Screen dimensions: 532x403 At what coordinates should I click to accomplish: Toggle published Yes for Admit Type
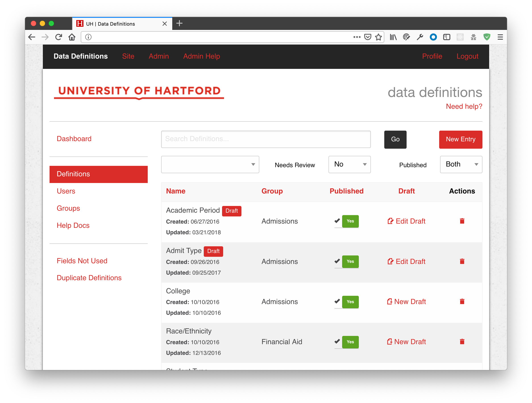click(x=350, y=261)
